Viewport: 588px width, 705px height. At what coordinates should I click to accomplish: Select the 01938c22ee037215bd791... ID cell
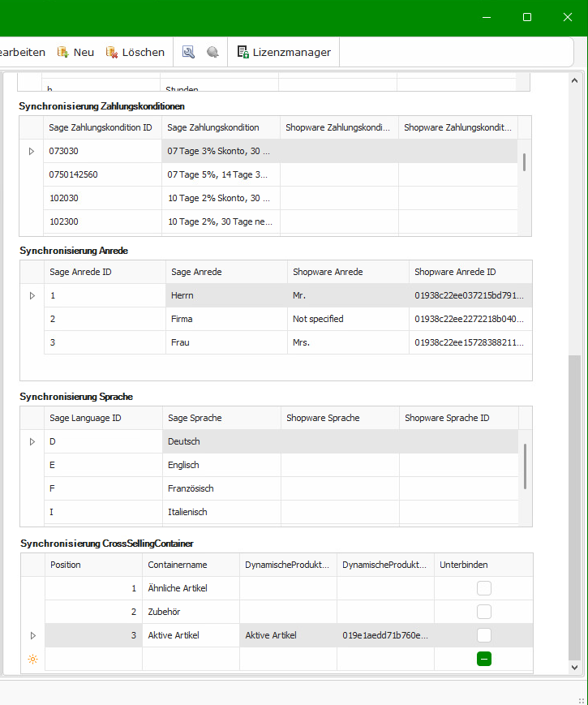coord(470,295)
